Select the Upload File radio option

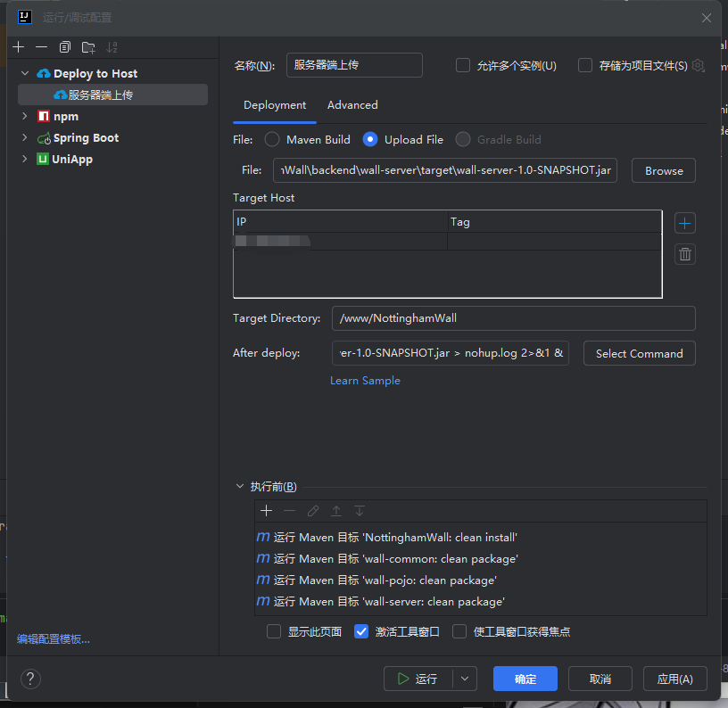coord(370,139)
